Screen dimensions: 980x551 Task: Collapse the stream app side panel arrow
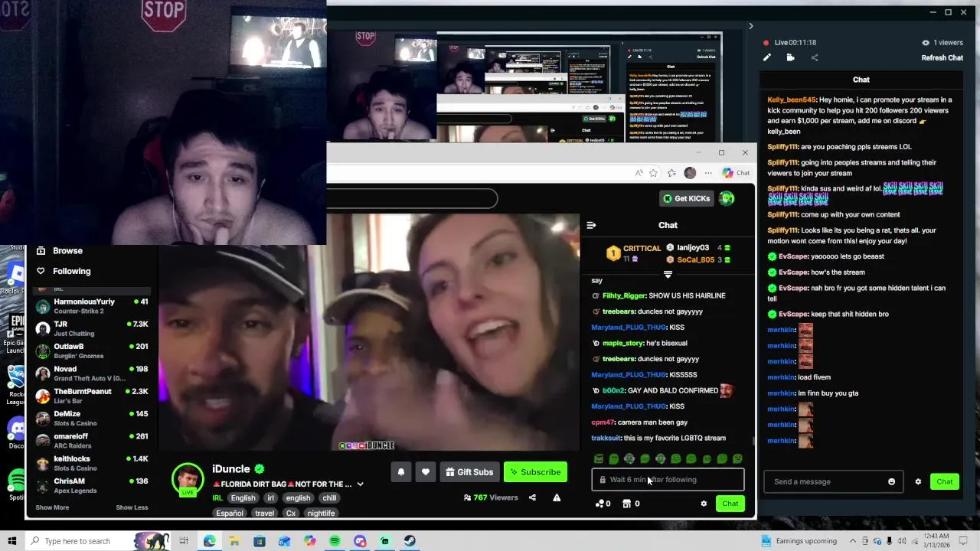750,26
